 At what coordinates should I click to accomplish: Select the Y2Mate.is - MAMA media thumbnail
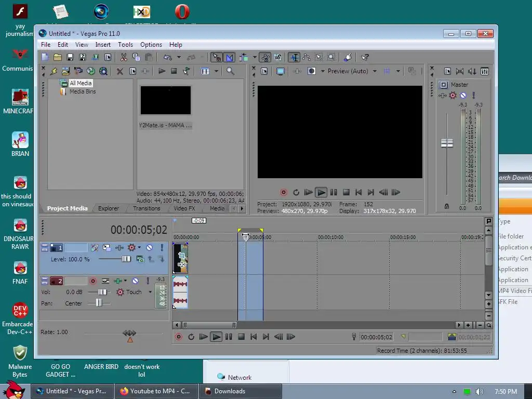click(166, 100)
